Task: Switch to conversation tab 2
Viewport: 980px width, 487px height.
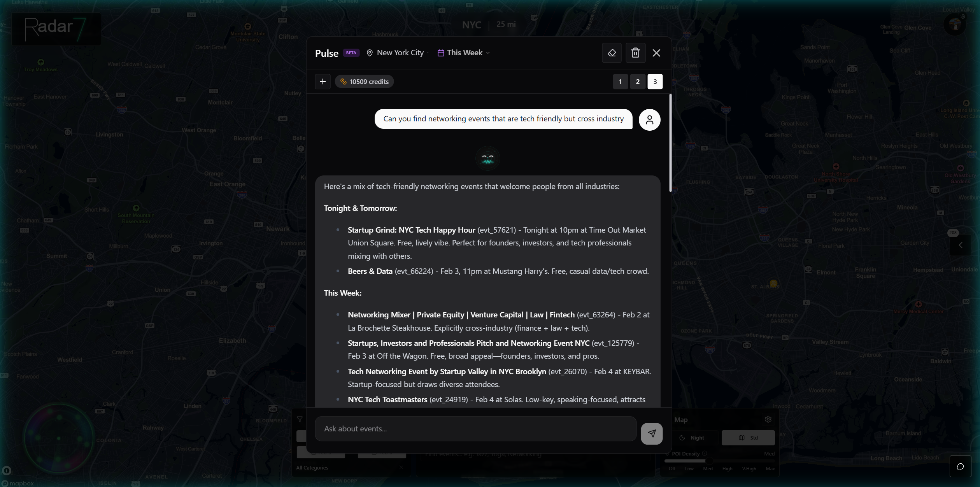Action: (637, 81)
